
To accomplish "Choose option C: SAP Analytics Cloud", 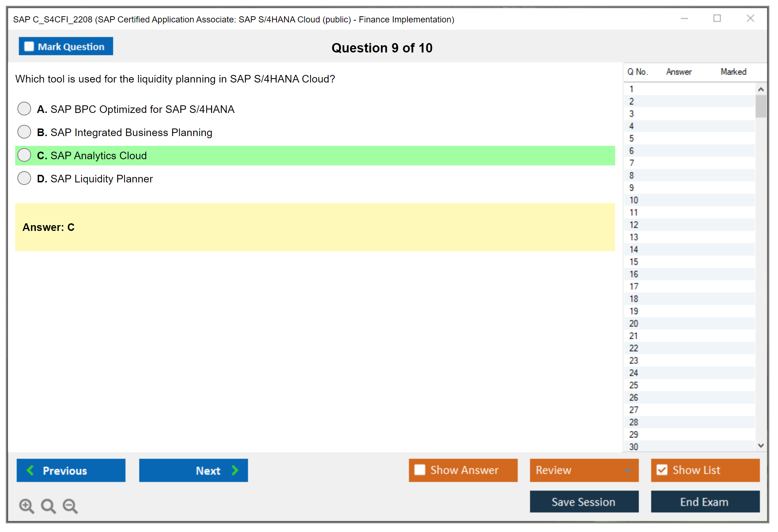I will click(x=24, y=155).
